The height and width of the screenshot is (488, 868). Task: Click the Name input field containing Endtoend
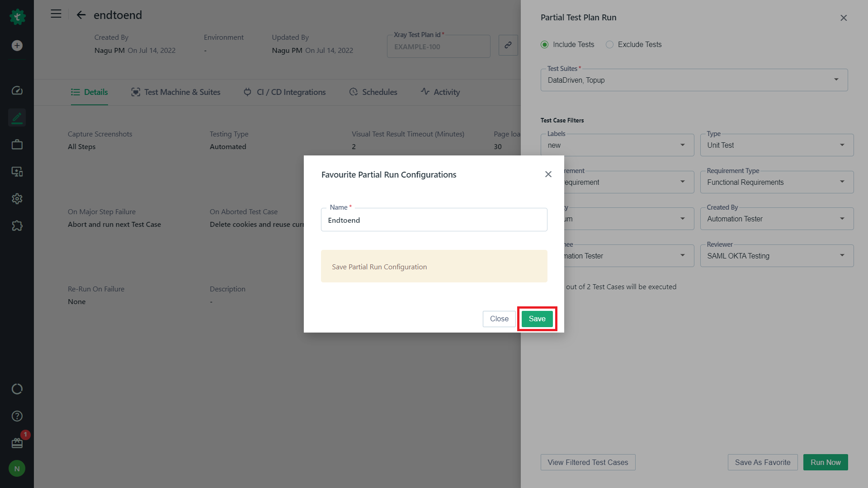coord(434,220)
